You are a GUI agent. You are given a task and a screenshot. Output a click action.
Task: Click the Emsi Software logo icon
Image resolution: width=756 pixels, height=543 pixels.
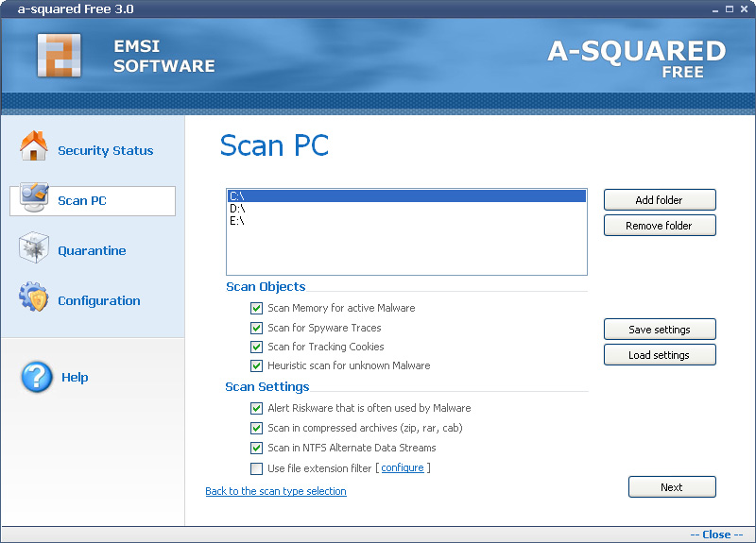[x=59, y=55]
